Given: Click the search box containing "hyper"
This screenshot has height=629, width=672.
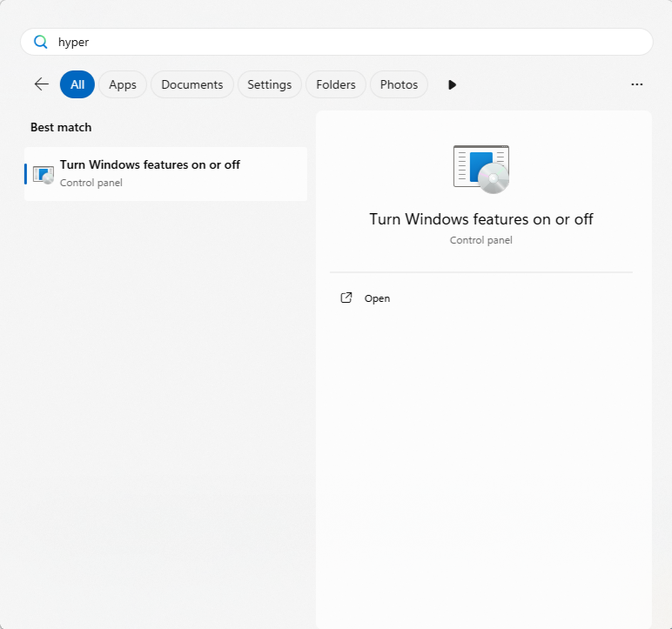Looking at the screenshot, I should pyautogui.click(x=348, y=42).
